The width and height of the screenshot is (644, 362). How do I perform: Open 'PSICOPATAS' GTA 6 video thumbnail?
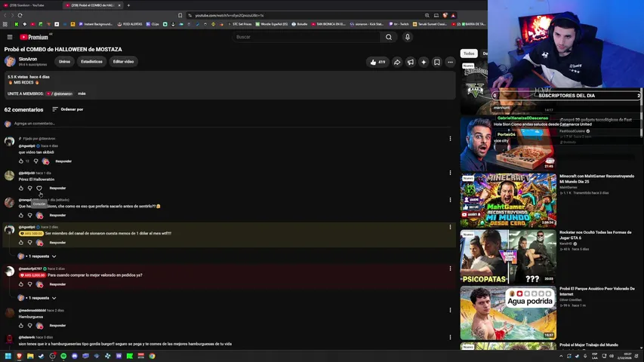508,256
